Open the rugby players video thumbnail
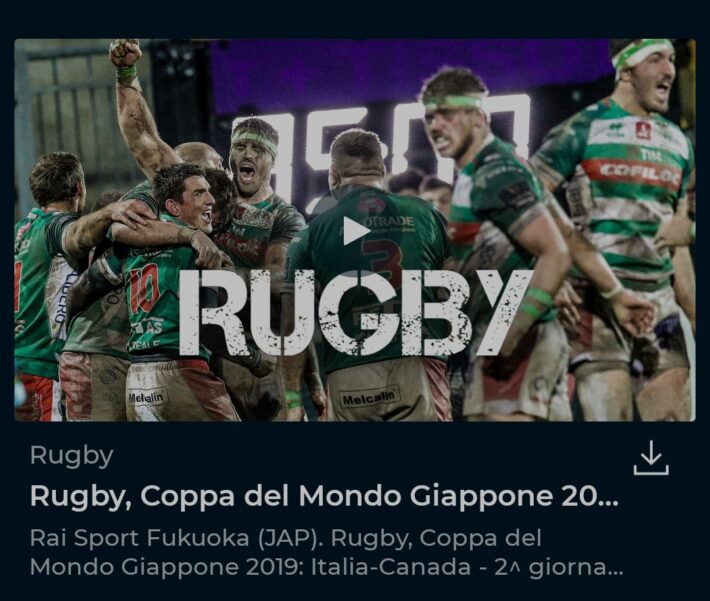 [x=355, y=230]
